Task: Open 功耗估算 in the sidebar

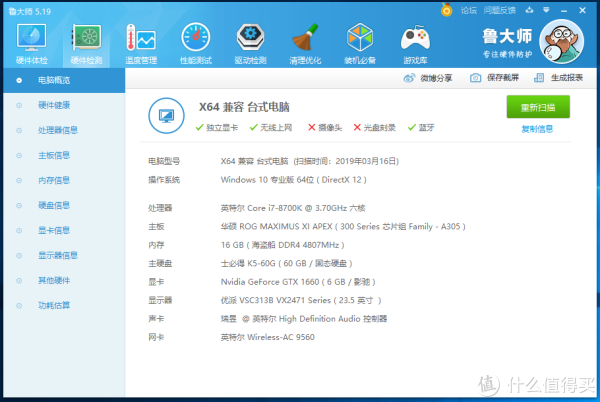Action: (54, 305)
